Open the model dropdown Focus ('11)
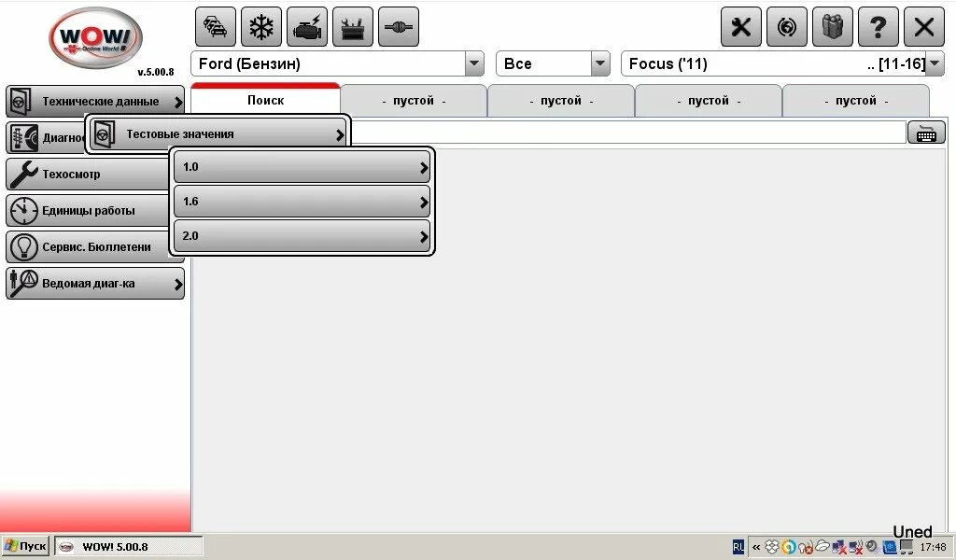Viewport: 956px width, 560px height. pyautogui.click(x=782, y=63)
